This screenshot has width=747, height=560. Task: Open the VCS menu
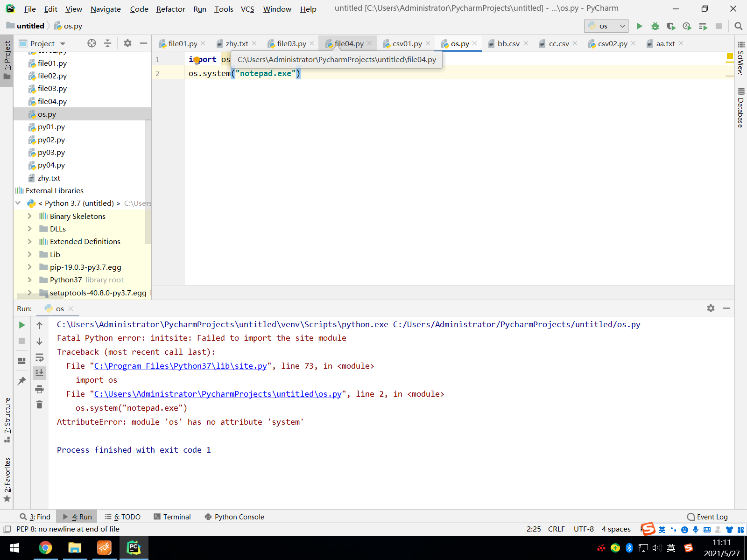click(247, 9)
